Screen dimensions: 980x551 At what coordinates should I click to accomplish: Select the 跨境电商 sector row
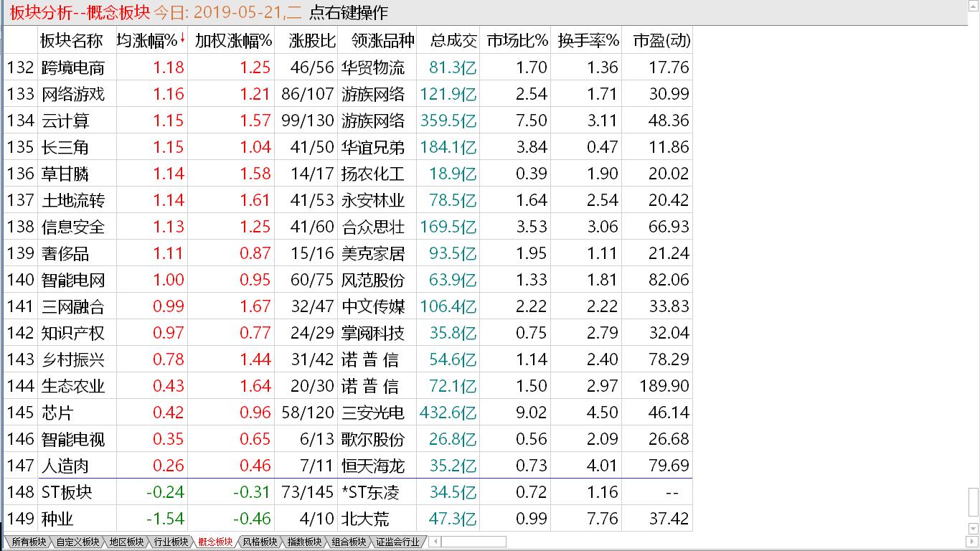(349, 67)
